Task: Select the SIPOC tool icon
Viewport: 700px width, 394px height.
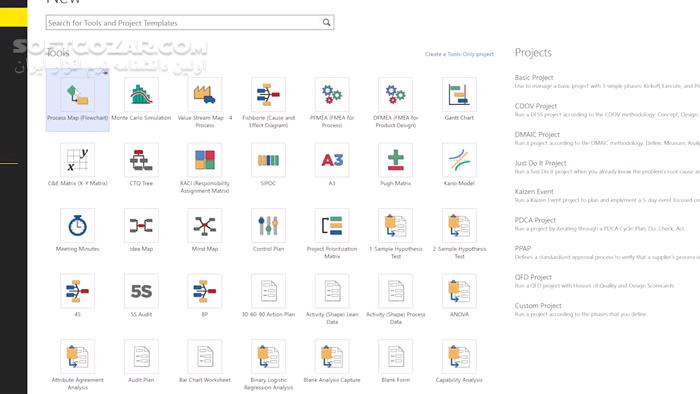Action: [268, 160]
